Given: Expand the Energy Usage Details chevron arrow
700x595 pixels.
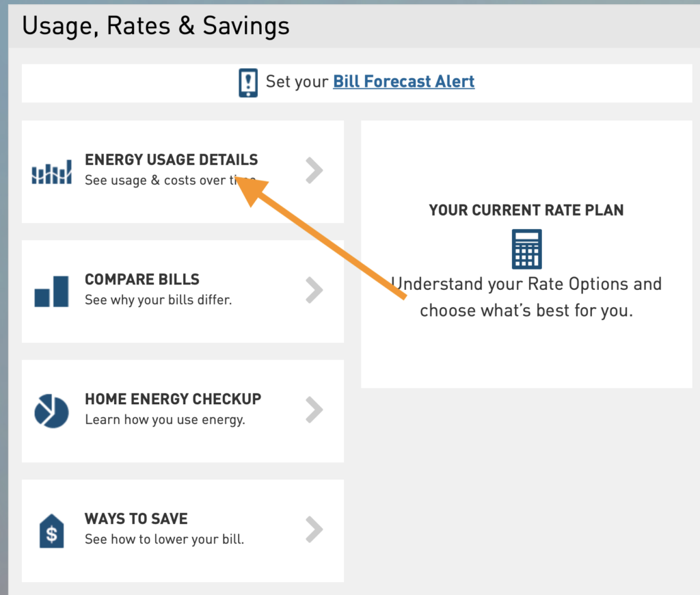Looking at the screenshot, I should point(314,171).
